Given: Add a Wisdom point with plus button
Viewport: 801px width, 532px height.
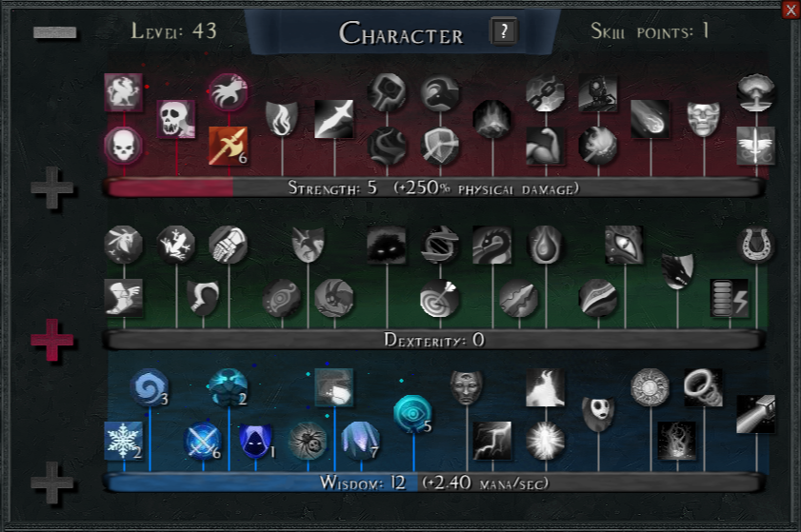Looking at the screenshot, I should tap(52, 483).
